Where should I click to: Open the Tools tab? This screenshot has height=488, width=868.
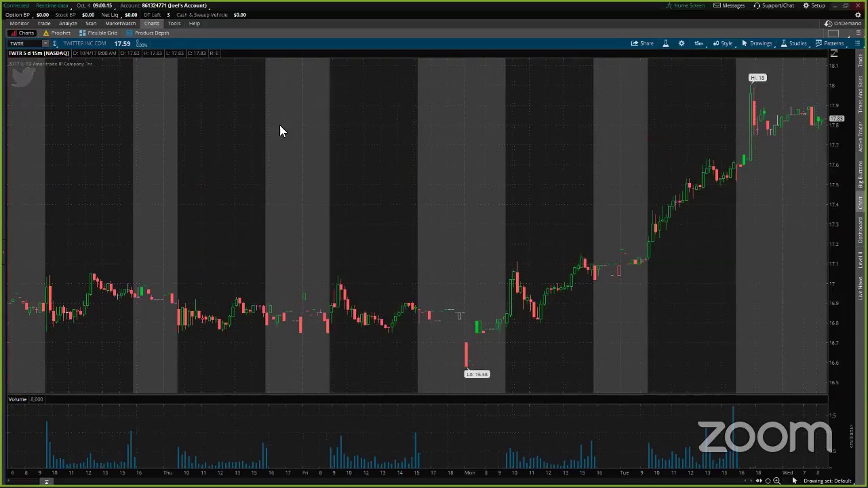pyautogui.click(x=174, y=23)
